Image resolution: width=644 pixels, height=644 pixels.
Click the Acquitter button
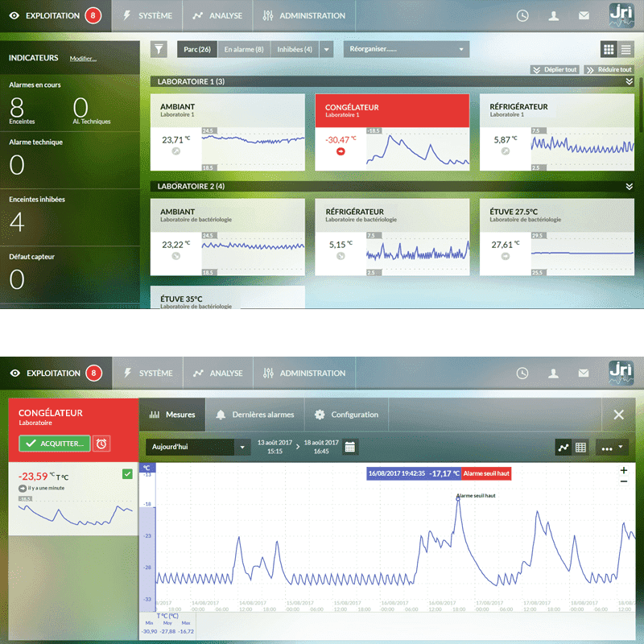coord(53,444)
